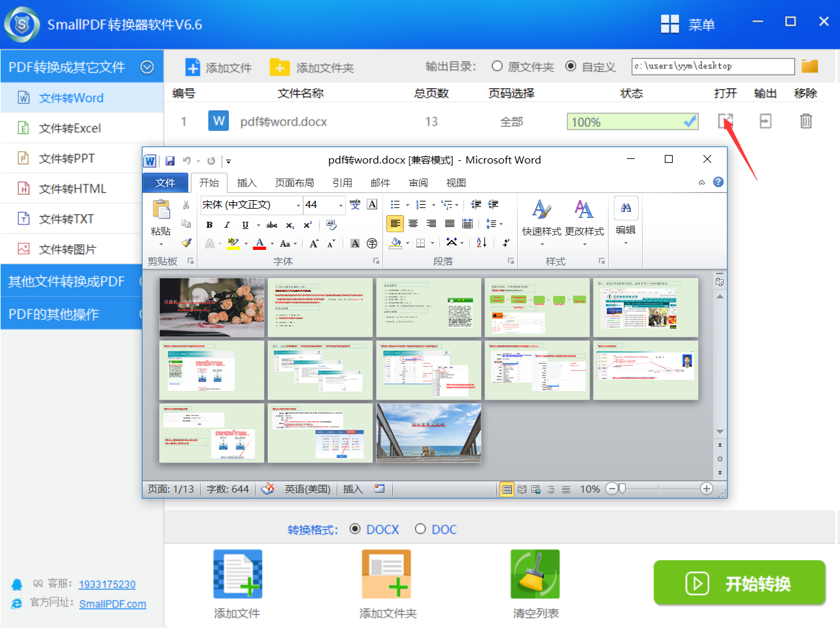Click the Paste icon in Word
Viewport: 840px width, 628px height.
pos(161,209)
